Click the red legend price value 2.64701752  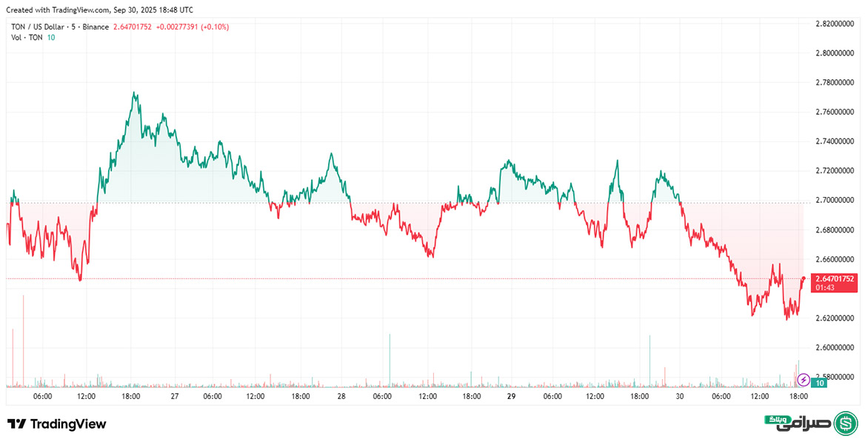coord(133,27)
